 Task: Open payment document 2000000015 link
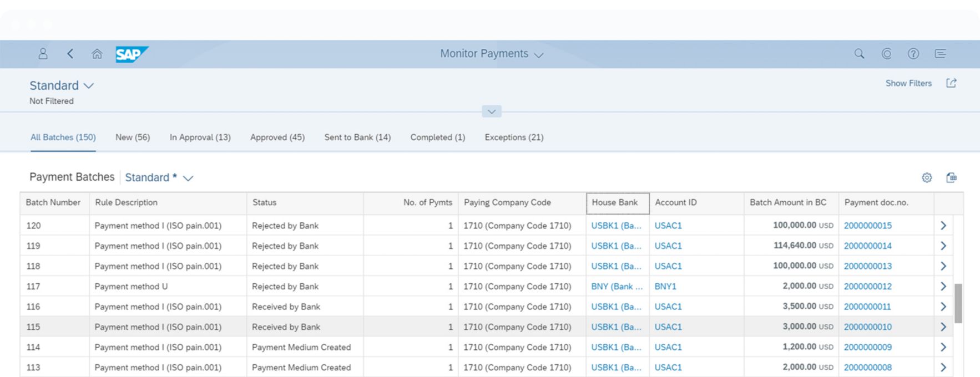pos(867,226)
